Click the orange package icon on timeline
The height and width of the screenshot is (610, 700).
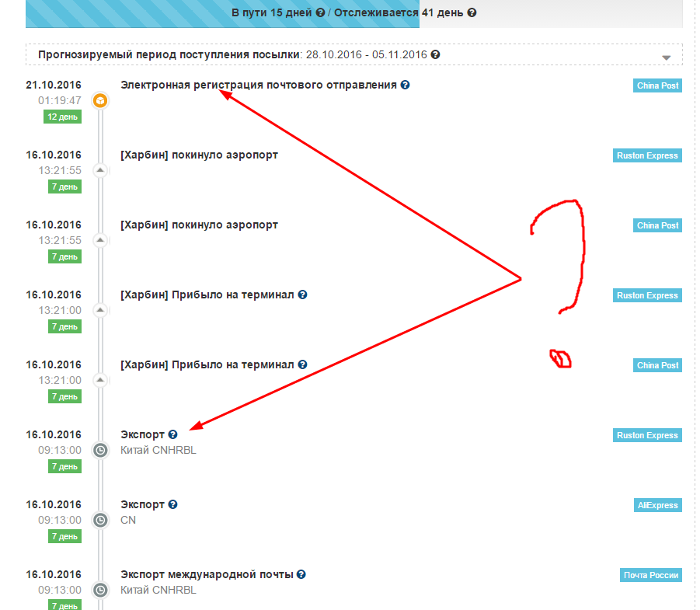99,100
